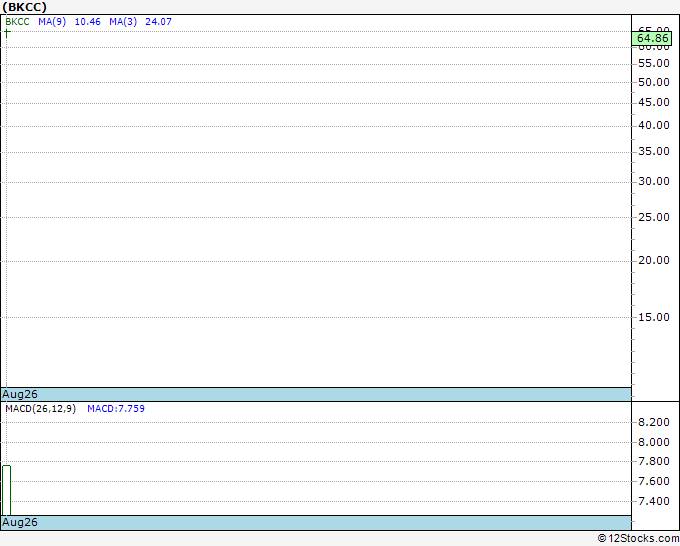
Task: Select the MA(3) legend label
Action: (x=123, y=22)
